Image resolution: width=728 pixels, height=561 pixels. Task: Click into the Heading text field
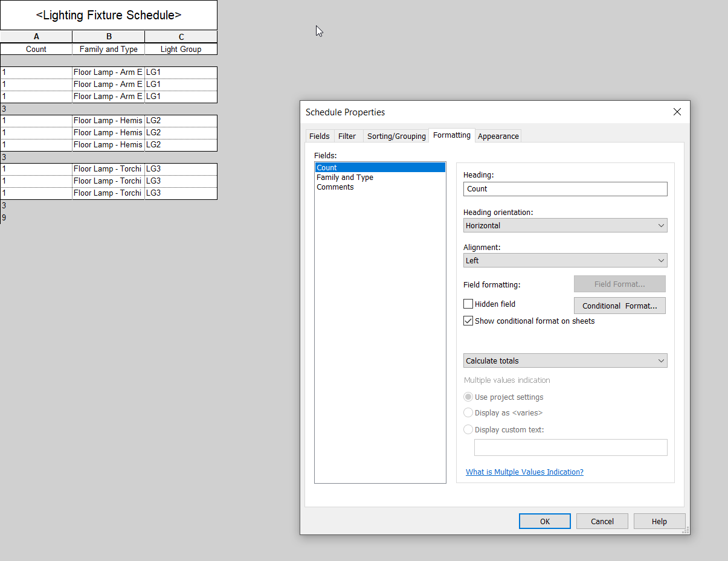pyautogui.click(x=565, y=189)
